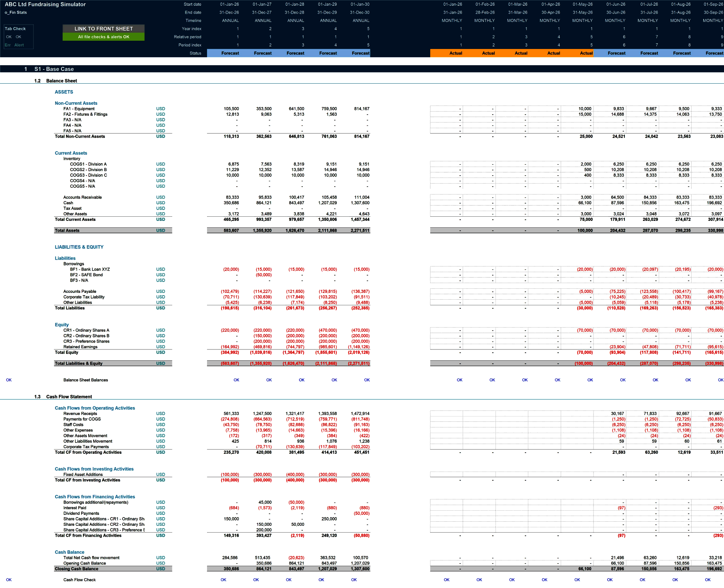Click FA1 Equipment 2026 value 105,500
Screen dimensions: 724x588
point(231,109)
